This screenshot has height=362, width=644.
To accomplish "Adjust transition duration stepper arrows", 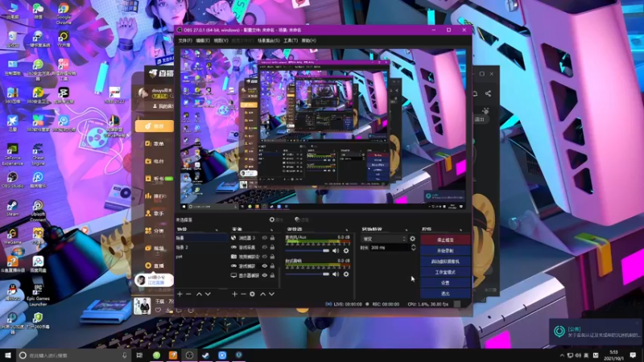I will tap(413, 248).
